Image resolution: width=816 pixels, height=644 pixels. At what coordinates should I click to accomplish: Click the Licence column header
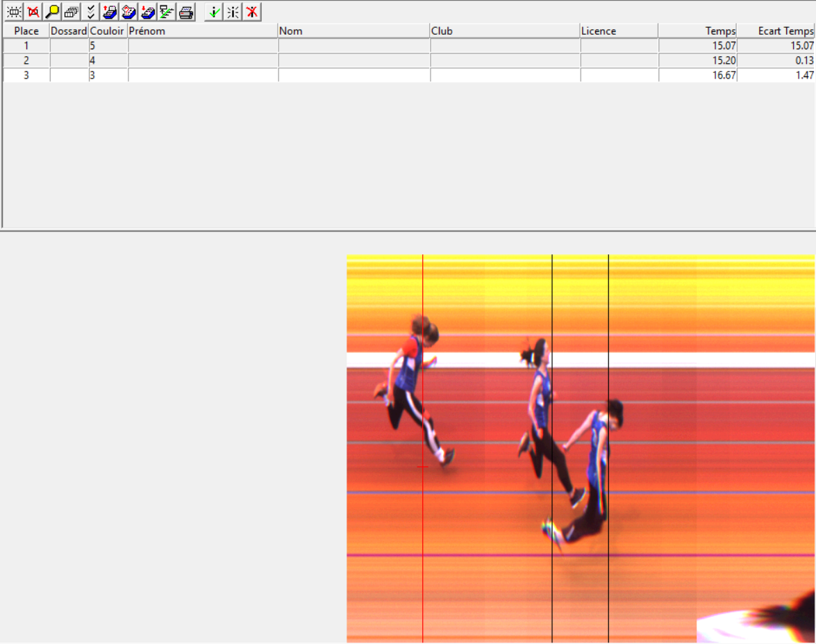(619, 31)
